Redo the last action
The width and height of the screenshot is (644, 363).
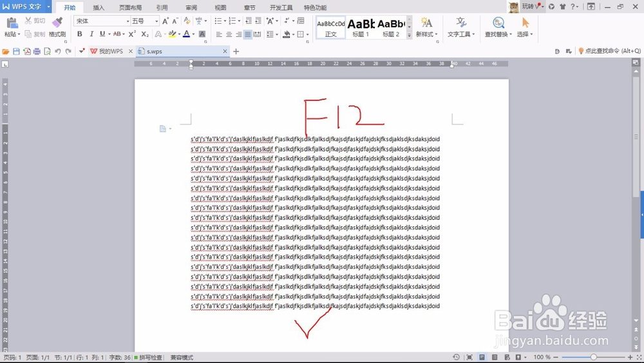click(x=68, y=52)
